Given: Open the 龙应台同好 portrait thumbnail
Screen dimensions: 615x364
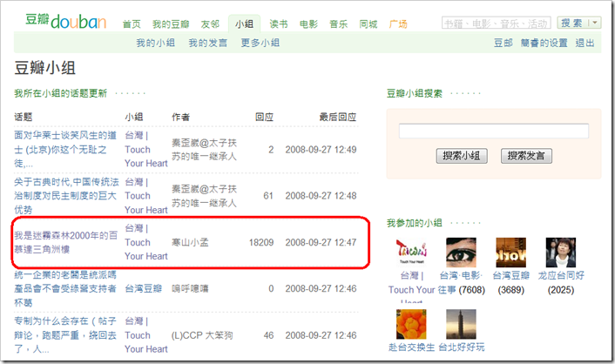Looking at the screenshot, I should click(561, 253).
